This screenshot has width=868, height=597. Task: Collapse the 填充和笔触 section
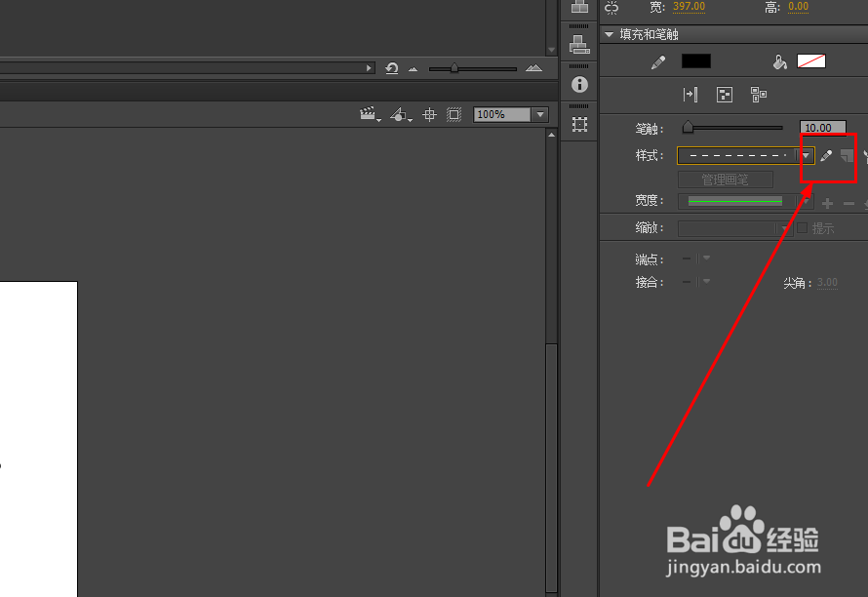point(609,34)
